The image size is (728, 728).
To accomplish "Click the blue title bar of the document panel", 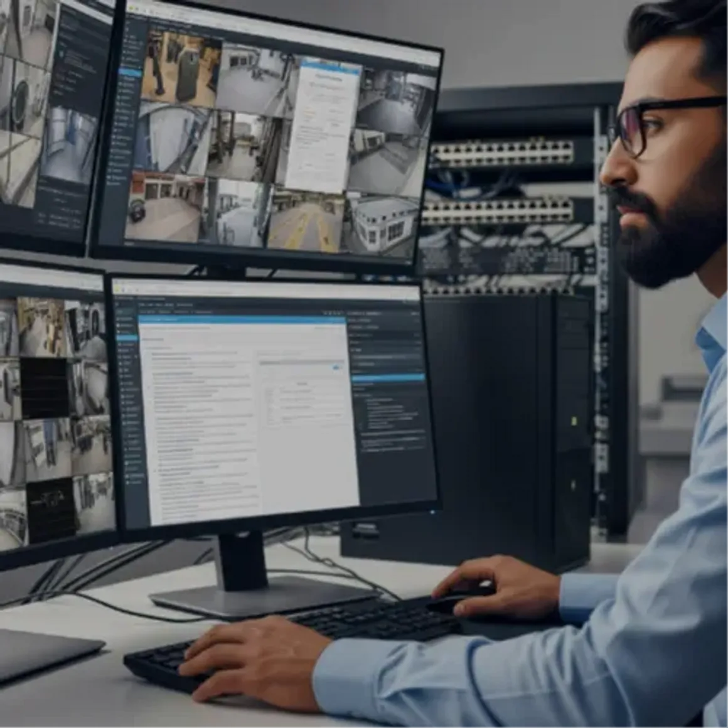I will 242,320.
